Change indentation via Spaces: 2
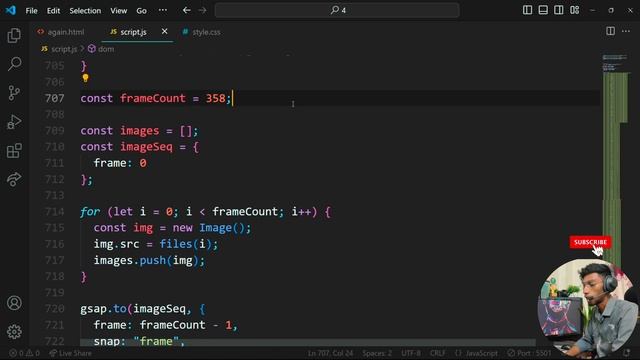 [x=377, y=353]
